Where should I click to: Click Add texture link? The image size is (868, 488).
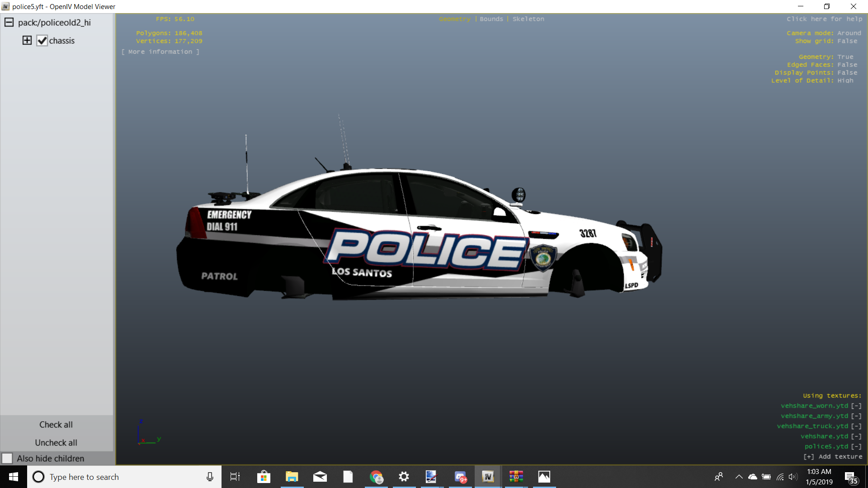click(833, 457)
